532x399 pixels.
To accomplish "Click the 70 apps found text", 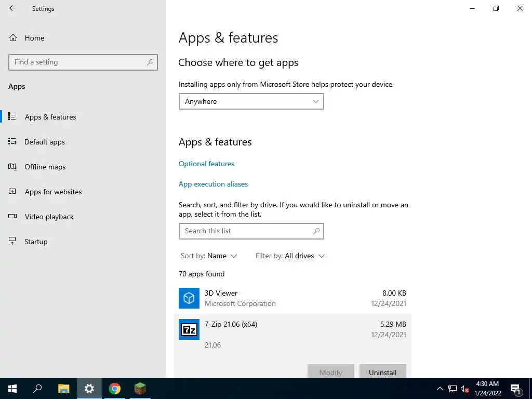I will [202, 274].
